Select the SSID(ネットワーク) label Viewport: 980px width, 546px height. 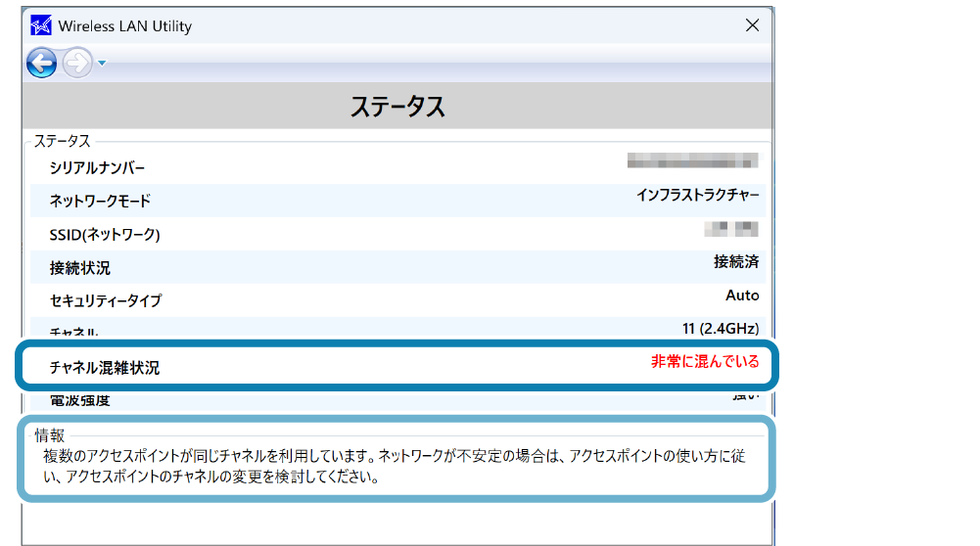pos(105,235)
